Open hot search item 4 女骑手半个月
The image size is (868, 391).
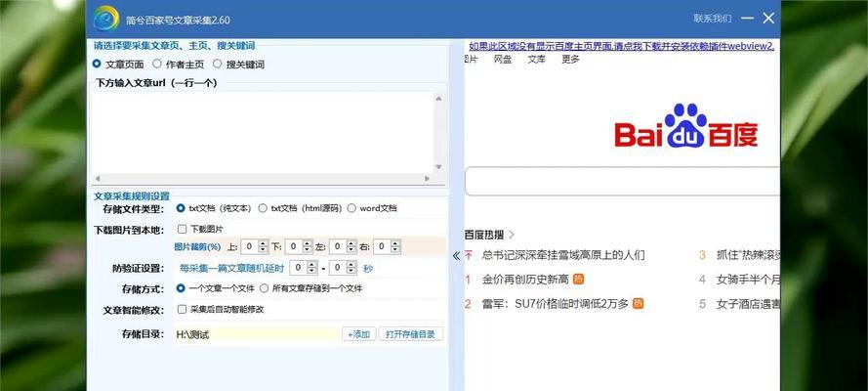pos(748,280)
